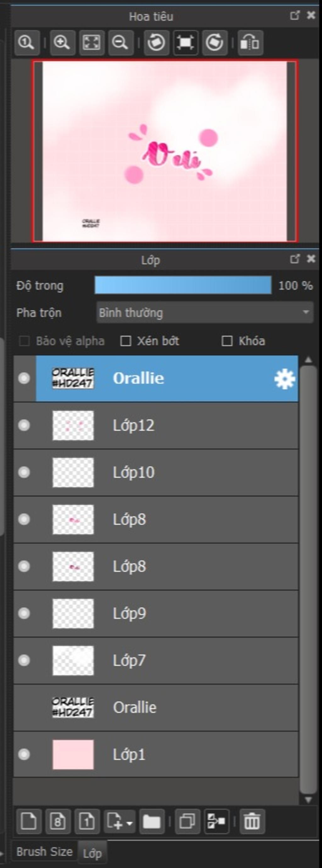The height and width of the screenshot is (868, 322).
Task: Tick the Khóa lock checkbox
Action: [x=227, y=341]
